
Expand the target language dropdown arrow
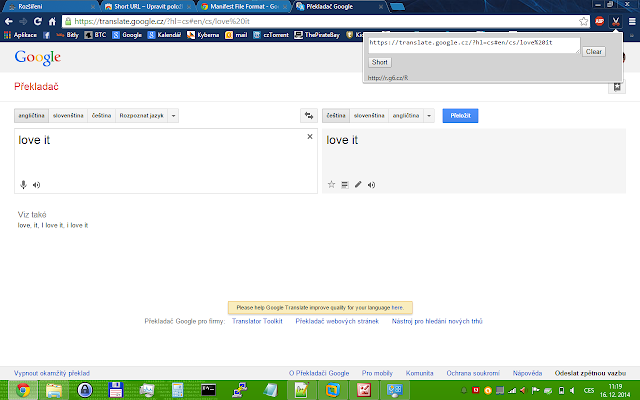429,116
